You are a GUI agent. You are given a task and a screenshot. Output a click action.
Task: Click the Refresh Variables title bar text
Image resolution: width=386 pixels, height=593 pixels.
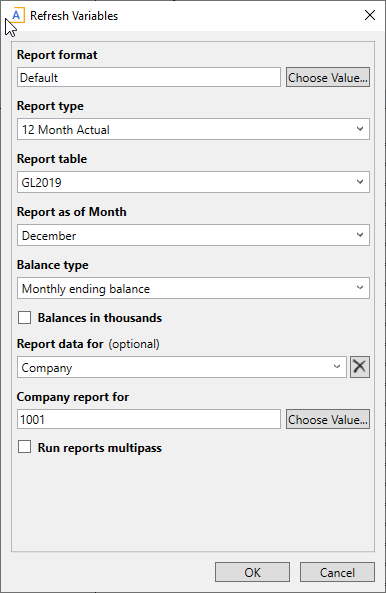tap(74, 16)
